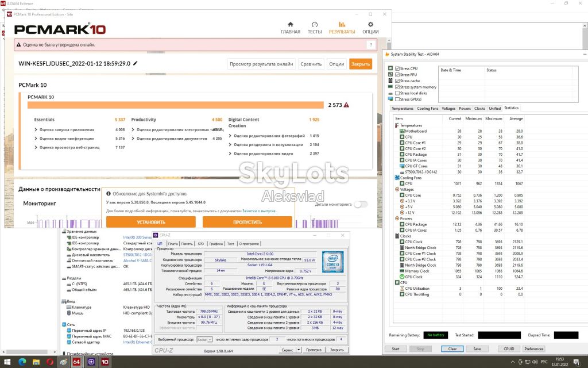Screen dimensions: 588x368
Task: Switch to the Cooling Fans tab
Action: (x=427, y=109)
